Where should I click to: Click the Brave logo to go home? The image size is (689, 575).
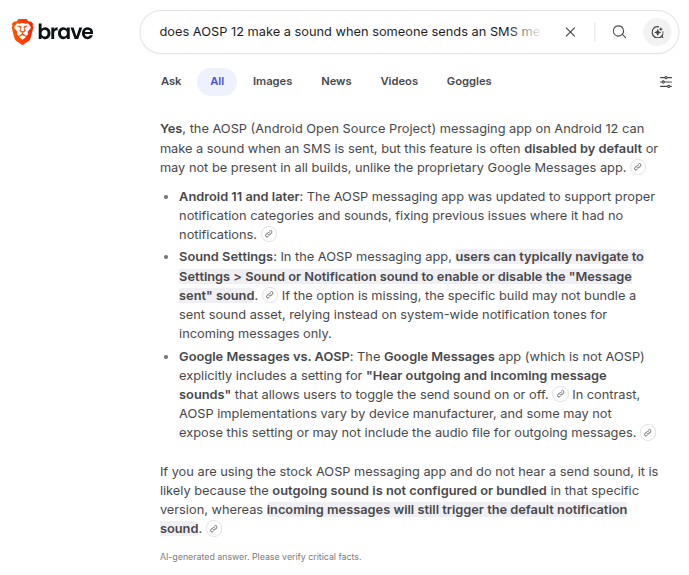click(x=52, y=32)
